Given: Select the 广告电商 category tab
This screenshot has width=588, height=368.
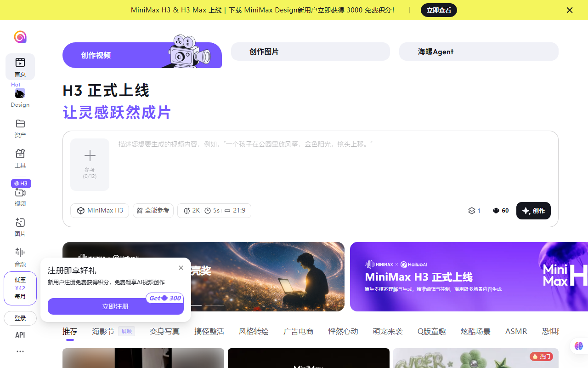Looking at the screenshot, I should tap(299, 331).
